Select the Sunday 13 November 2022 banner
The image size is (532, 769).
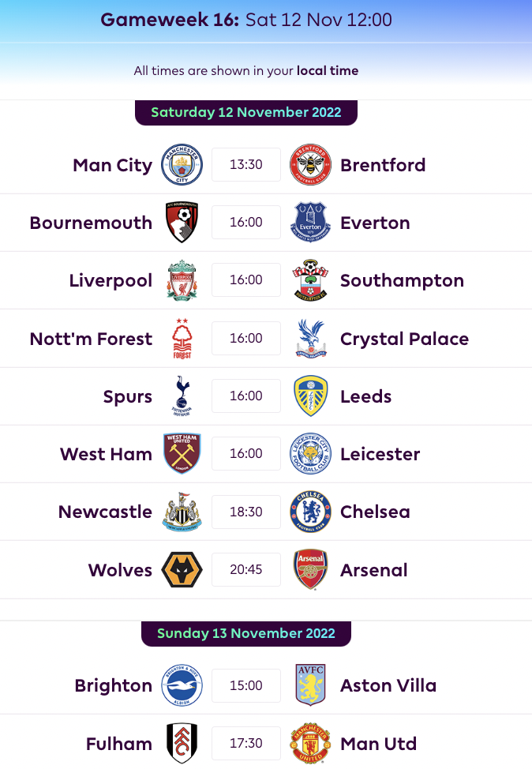point(245,633)
